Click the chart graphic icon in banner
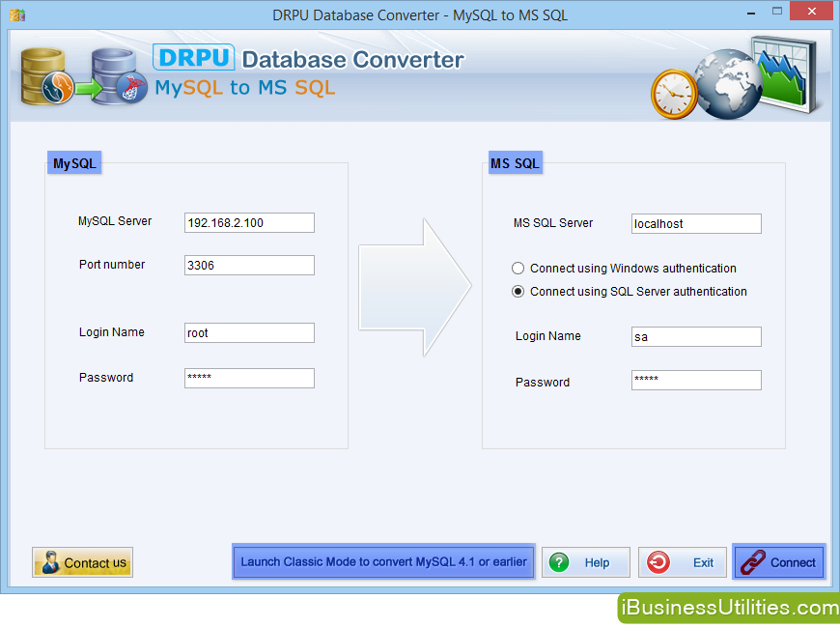The width and height of the screenshot is (840, 628). tap(785, 74)
